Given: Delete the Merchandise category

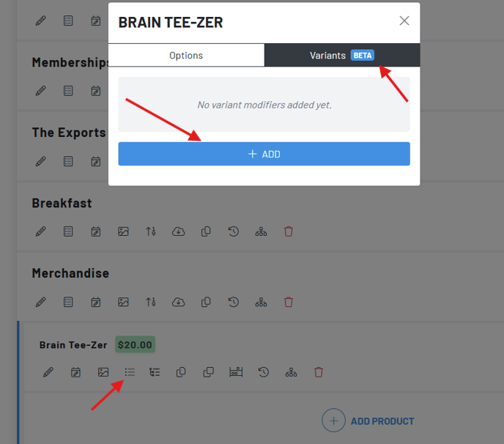Looking at the screenshot, I should [289, 302].
